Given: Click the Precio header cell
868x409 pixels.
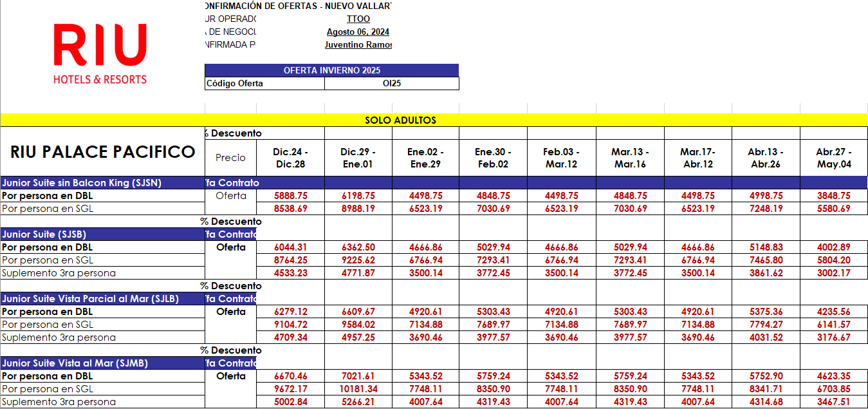Looking at the screenshot, I should [x=230, y=157].
